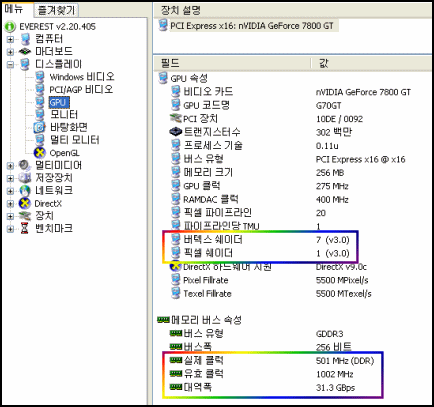This screenshot has height=407, width=434.
Task: Click the 네트워크 globe icon
Action: tap(25, 191)
